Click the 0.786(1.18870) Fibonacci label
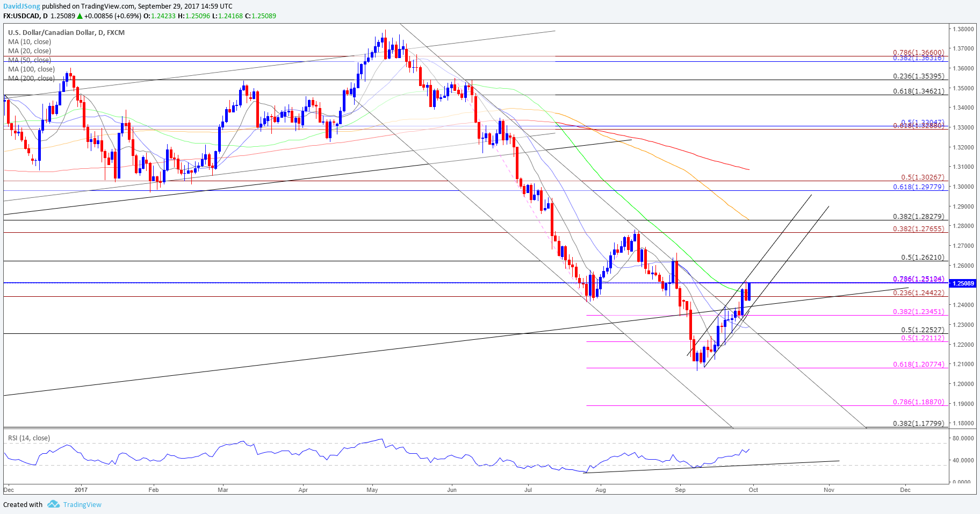980x514 pixels. (918, 402)
